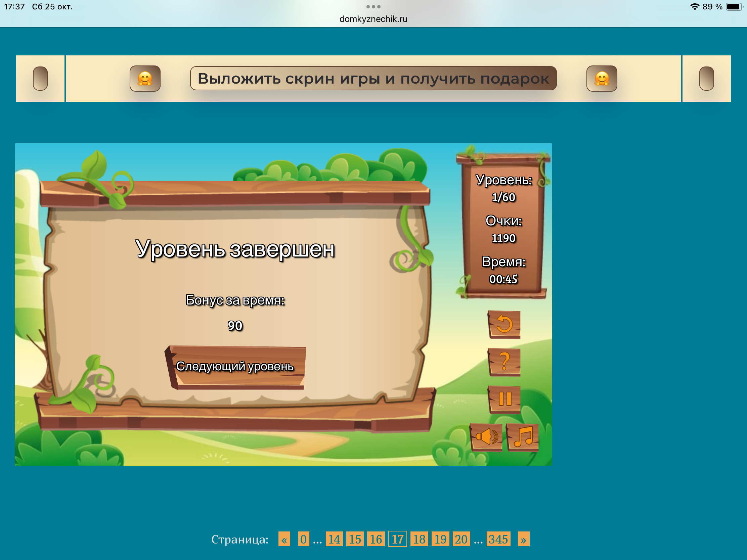Select current page 17 in pagination
The width and height of the screenshot is (747, 560).
pos(397,539)
